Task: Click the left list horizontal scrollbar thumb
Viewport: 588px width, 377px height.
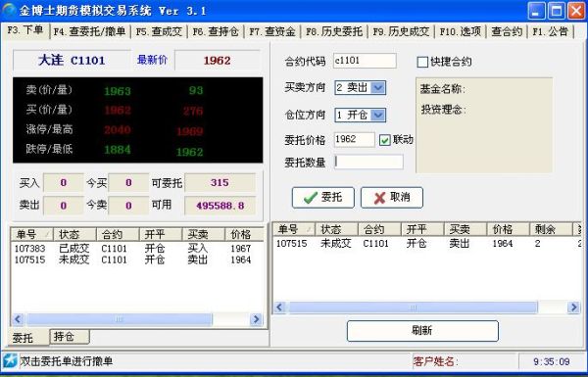Action: pyautogui.click(x=119, y=319)
